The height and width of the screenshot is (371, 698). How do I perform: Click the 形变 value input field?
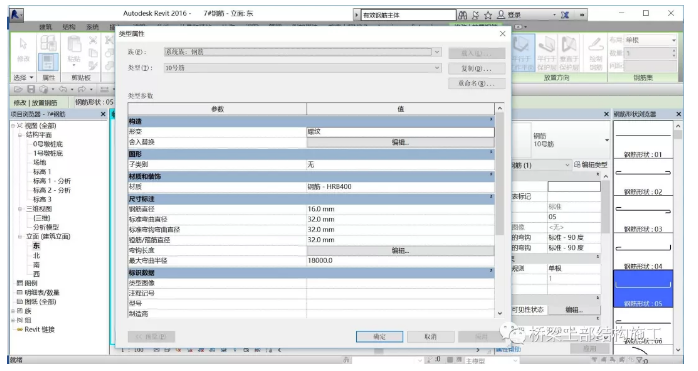400,132
